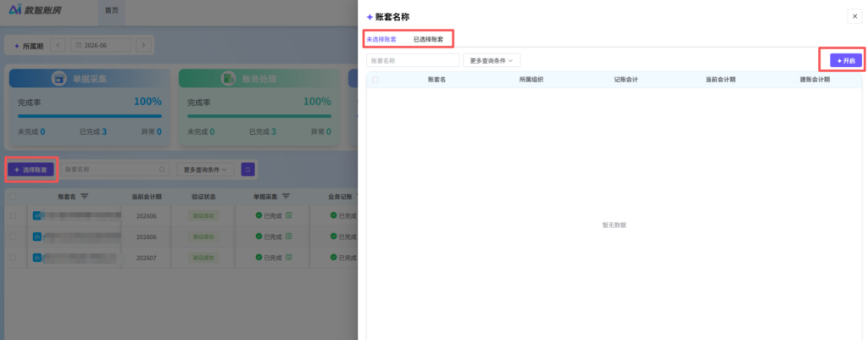The height and width of the screenshot is (340, 868).
Task: Click 已完成 3 in the 单据采集 card
Action: click(93, 131)
